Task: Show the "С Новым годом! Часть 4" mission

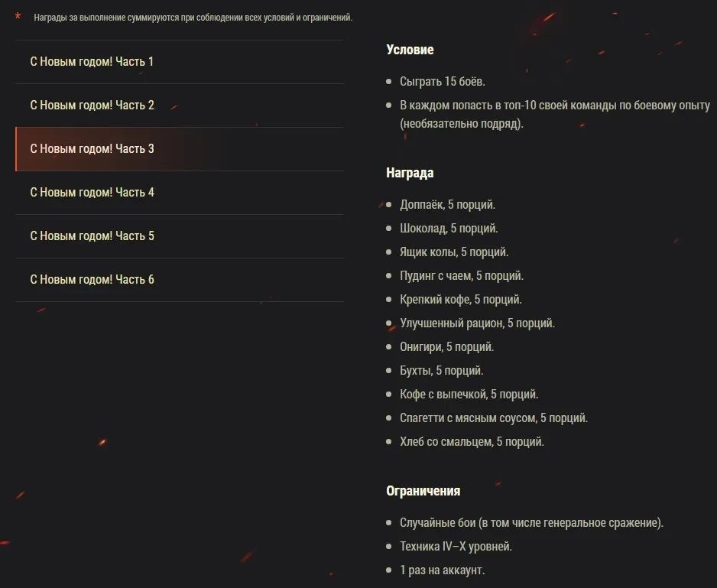Action: (92, 193)
